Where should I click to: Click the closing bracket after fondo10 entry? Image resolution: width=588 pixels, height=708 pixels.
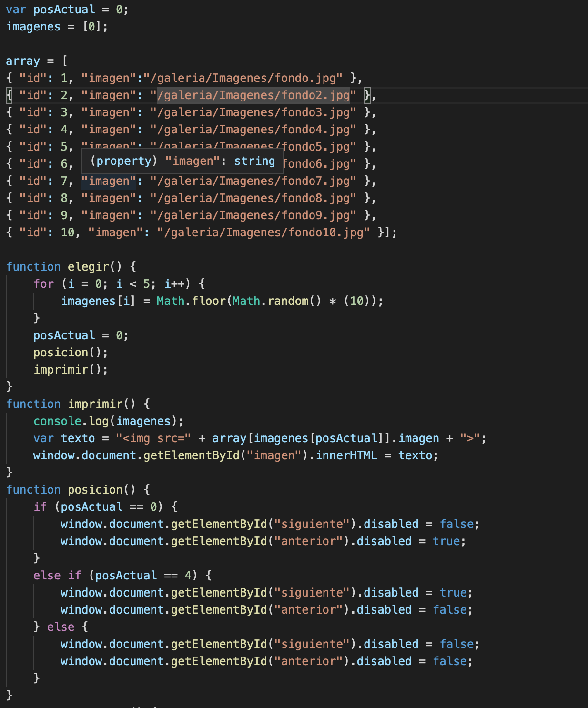(384, 233)
